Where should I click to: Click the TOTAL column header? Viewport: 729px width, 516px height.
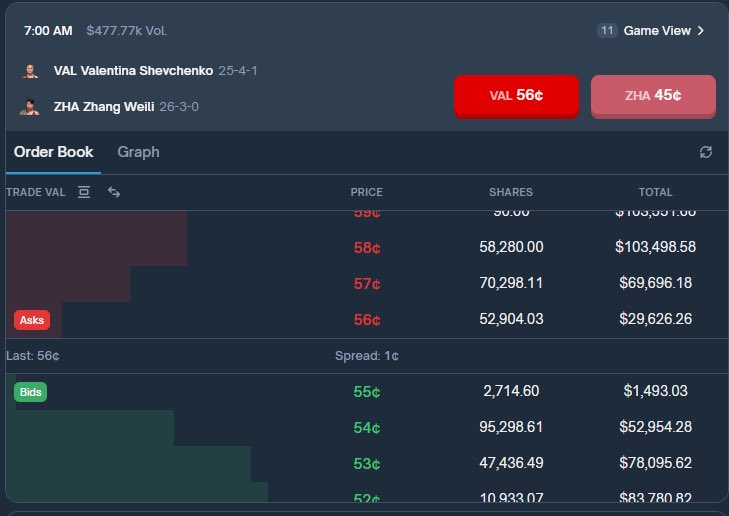(656, 192)
